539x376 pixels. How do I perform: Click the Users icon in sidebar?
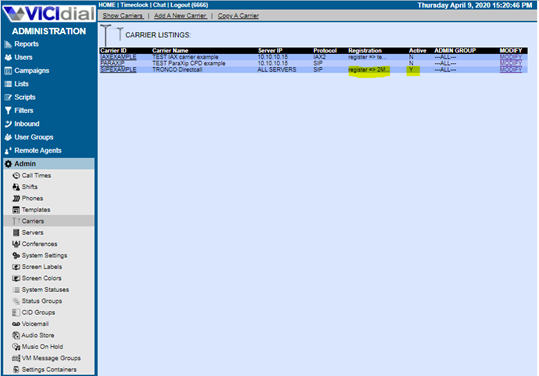(8, 57)
